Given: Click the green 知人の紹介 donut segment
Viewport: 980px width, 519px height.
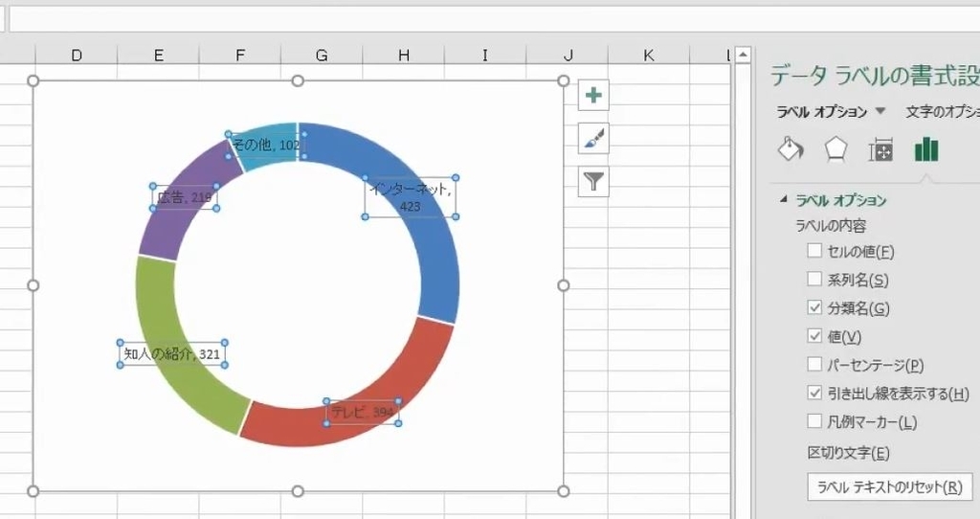Looking at the screenshot, I should 155,306.
